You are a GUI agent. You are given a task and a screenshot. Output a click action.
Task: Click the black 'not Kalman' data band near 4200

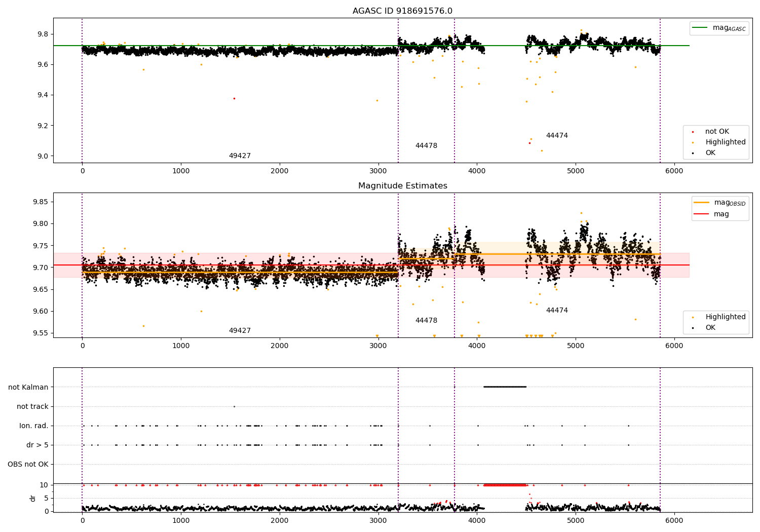[x=505, y=387]
